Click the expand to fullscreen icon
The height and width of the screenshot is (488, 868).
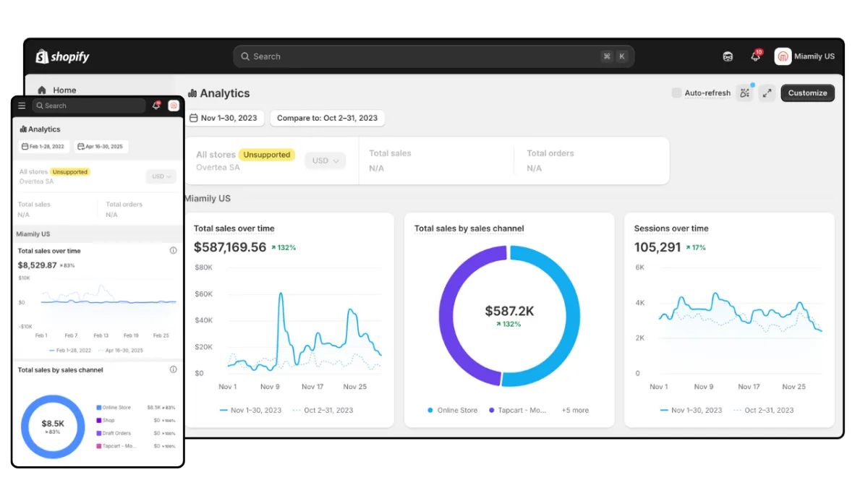click(x=767, y=93)
